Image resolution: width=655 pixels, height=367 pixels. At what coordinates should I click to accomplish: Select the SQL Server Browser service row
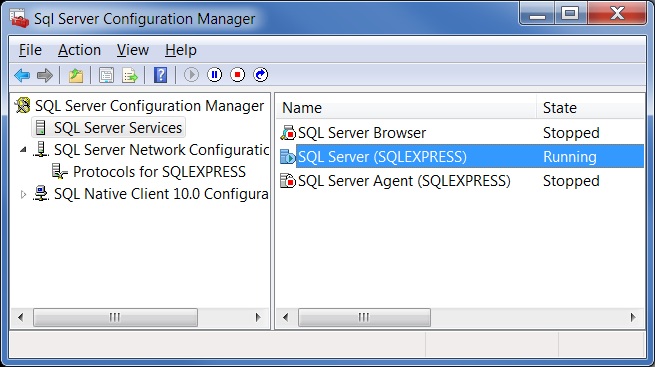[x=460, y=133]
